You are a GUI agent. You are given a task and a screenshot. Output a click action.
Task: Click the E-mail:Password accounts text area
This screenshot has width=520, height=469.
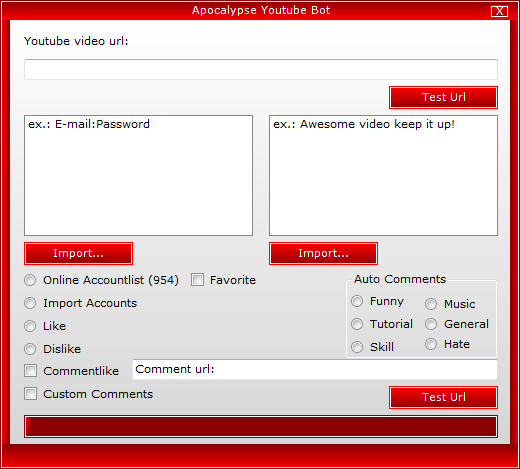point(138,175)
